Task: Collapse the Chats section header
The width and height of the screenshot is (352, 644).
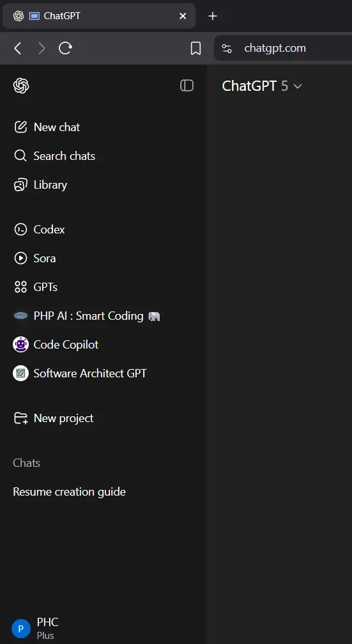Action: pyautogui.click(x=27, y=463)
